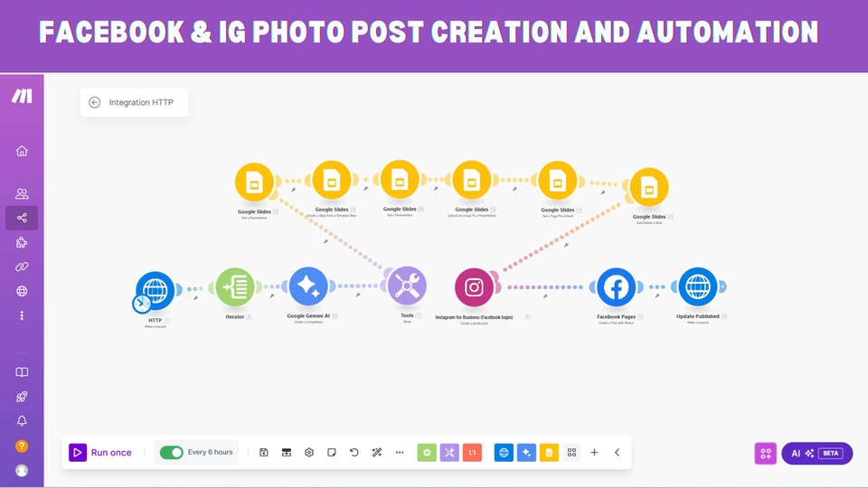
Task: Open the orange Help question-mark icon
Action: tap(22, 446)
